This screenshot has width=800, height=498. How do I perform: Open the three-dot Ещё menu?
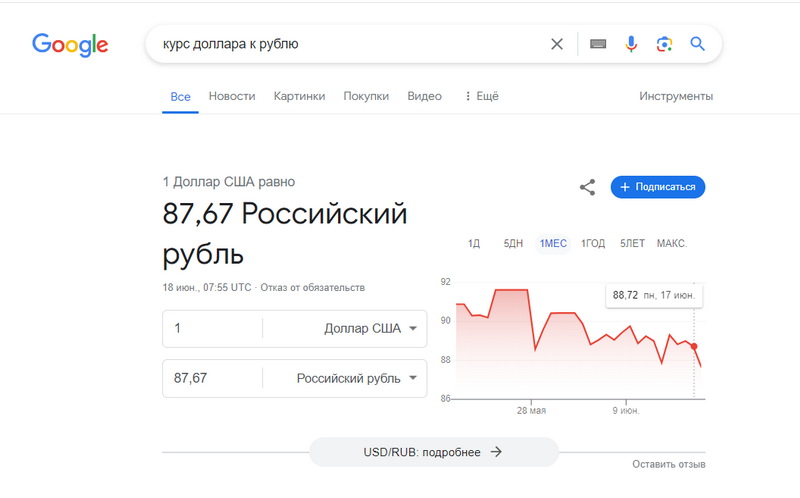(x=481, y=96)
